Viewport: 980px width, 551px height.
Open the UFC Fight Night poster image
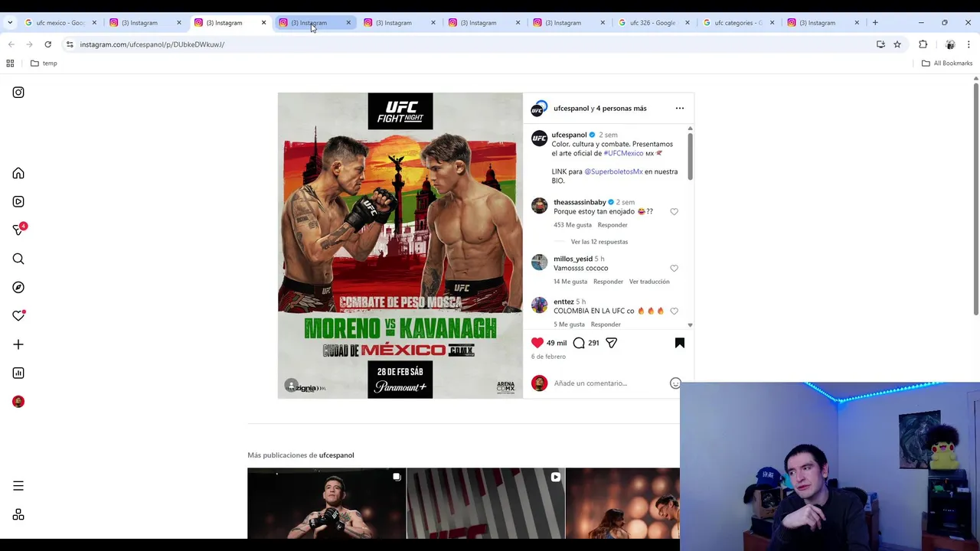coord(400,246)
